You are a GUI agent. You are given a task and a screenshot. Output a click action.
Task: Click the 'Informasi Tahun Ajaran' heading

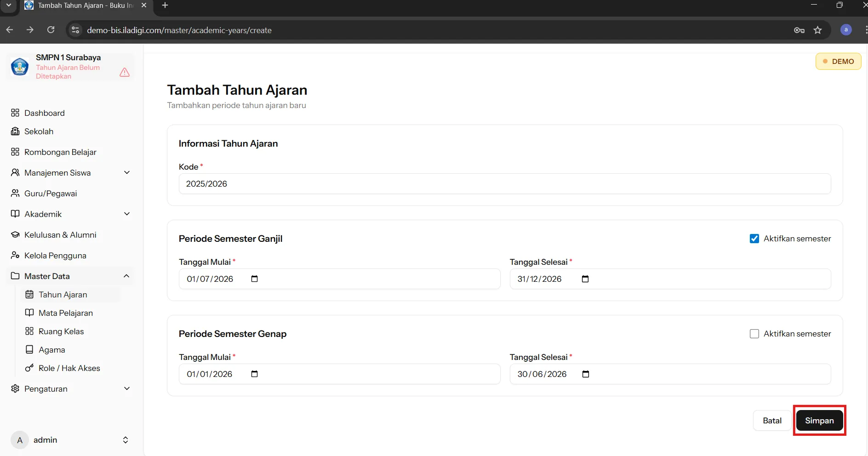click(x=228, y=143)
